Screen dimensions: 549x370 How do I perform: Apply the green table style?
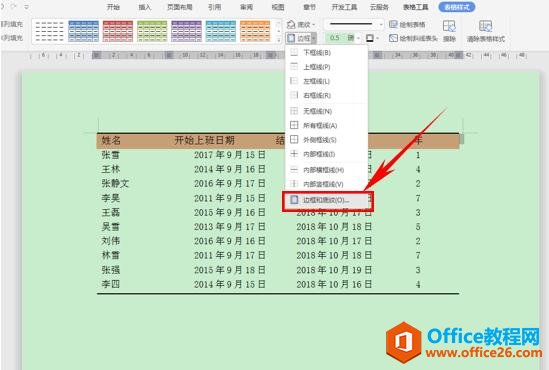pyautogui.click(x=152, y=31)
